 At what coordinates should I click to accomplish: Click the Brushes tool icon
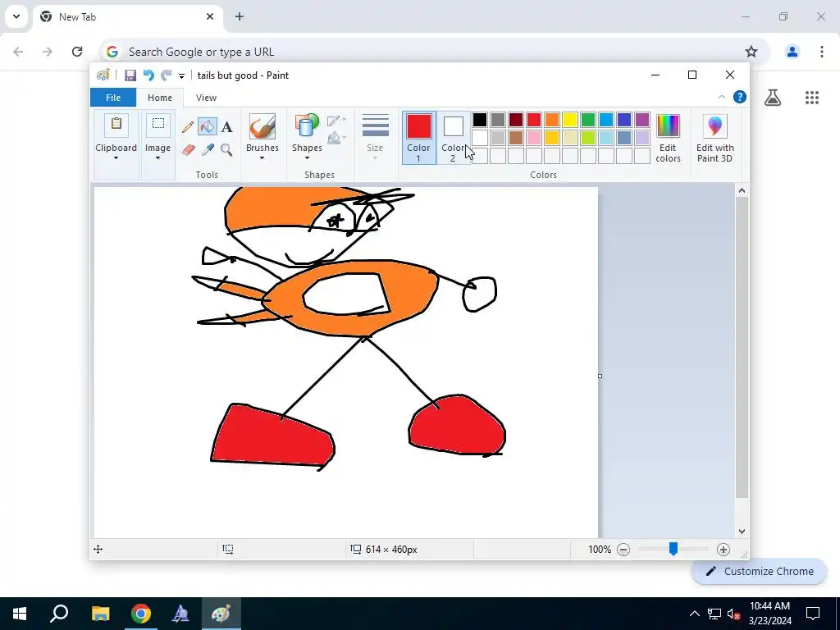(262, 127)
